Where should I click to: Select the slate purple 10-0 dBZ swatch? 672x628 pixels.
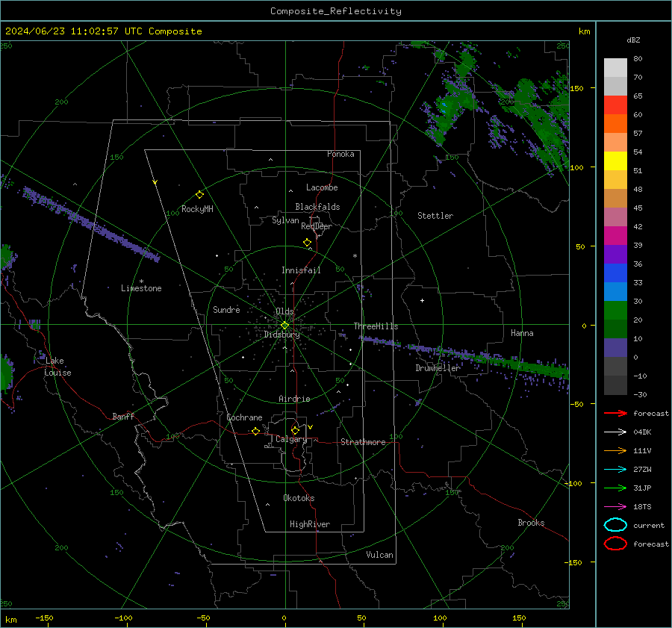click(x=615, y=347)
